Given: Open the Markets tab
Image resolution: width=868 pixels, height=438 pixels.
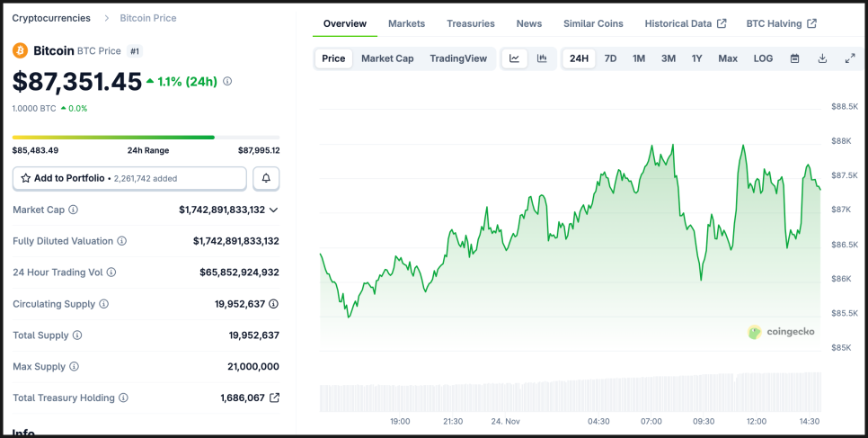Looking at the screenshot, I should [x=406, y=23].
